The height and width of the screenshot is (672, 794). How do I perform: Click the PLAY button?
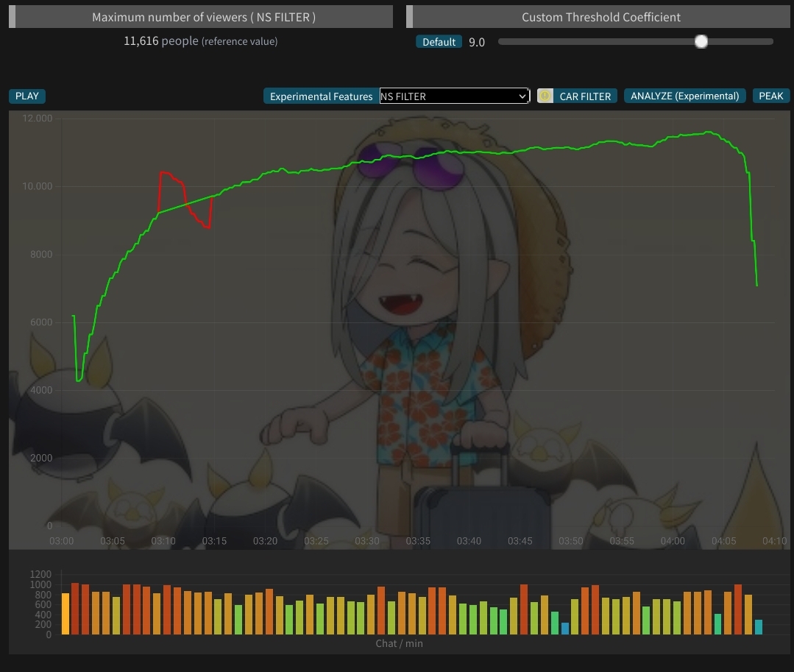pyautogui.click(x=26, y=96)
